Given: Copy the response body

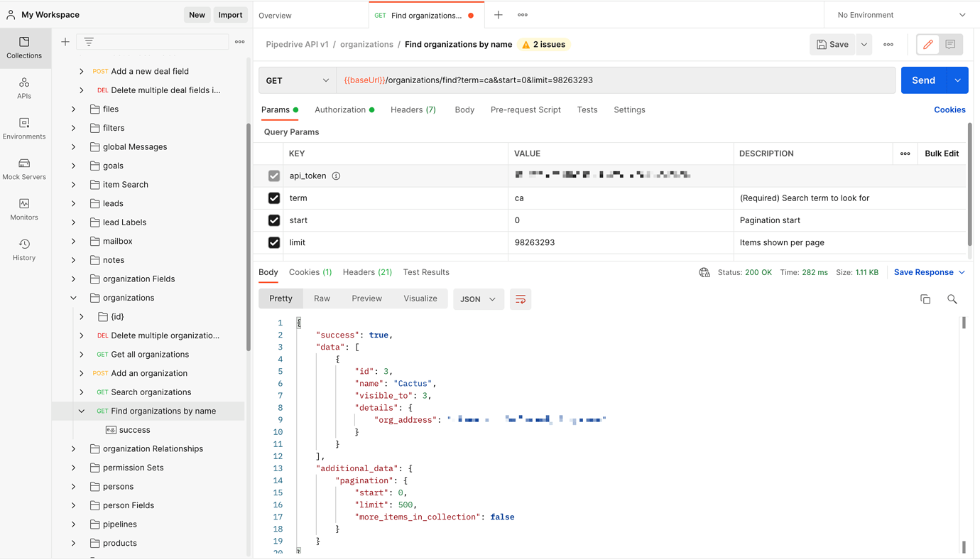Looking at the screenshot, I should point(925,300).
